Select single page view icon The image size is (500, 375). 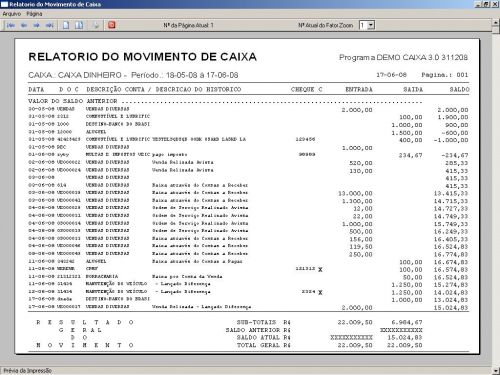pos(66,25)
